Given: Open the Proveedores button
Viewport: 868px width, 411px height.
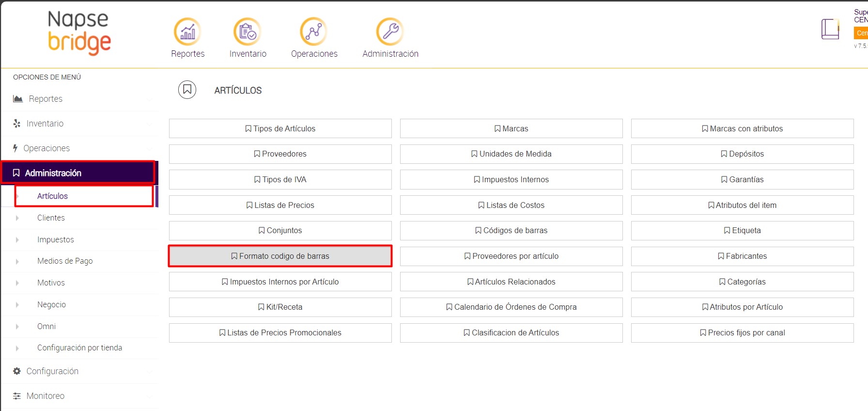Looking at the screenshot, I should (x=280, y=154).
